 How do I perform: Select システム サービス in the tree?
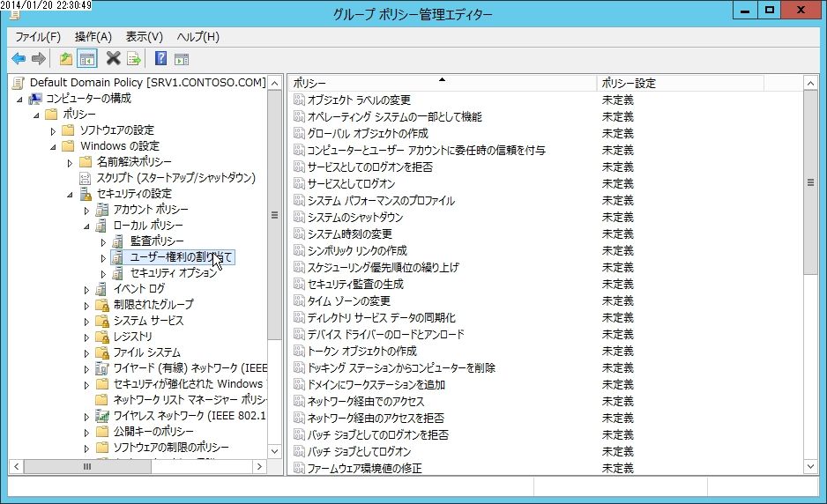click(x=149, y=321)
